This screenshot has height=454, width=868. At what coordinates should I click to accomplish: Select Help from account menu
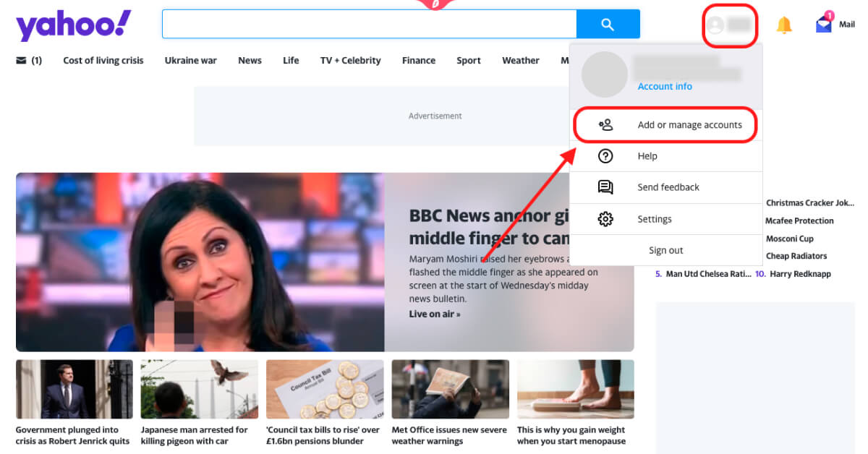pos(666,156)
